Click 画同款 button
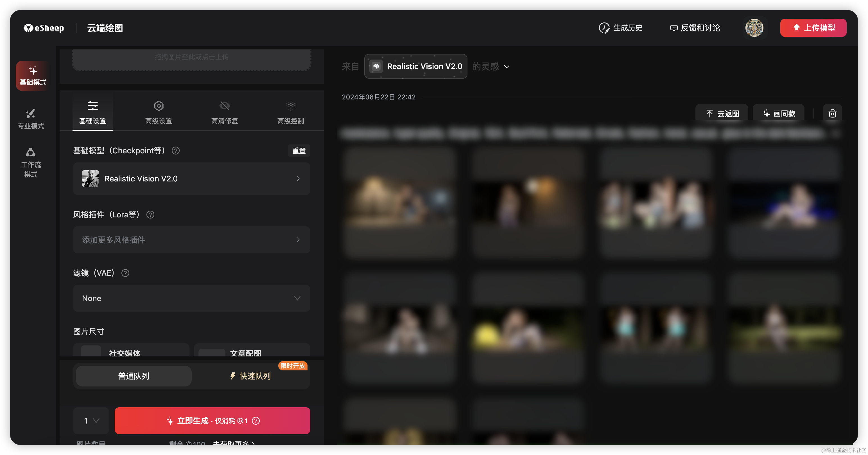Image resolution: width=868 pixels, height=455 pixels. [x=778, y=113]
